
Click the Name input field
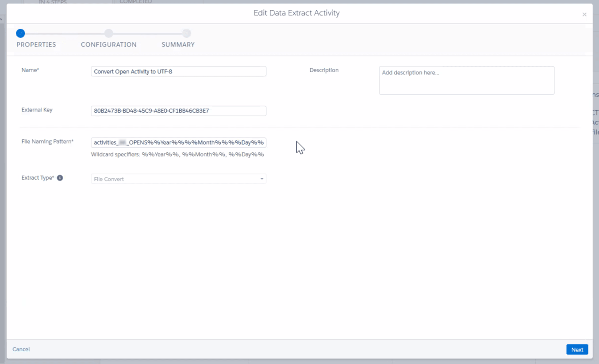coord(178,71)
